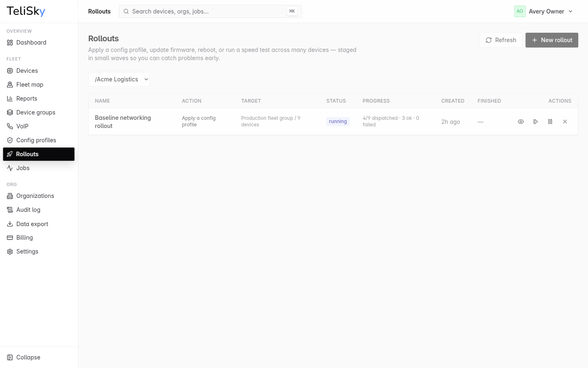
Task: View Baseline networking rollout details eye icon
Action: point(521,121)
